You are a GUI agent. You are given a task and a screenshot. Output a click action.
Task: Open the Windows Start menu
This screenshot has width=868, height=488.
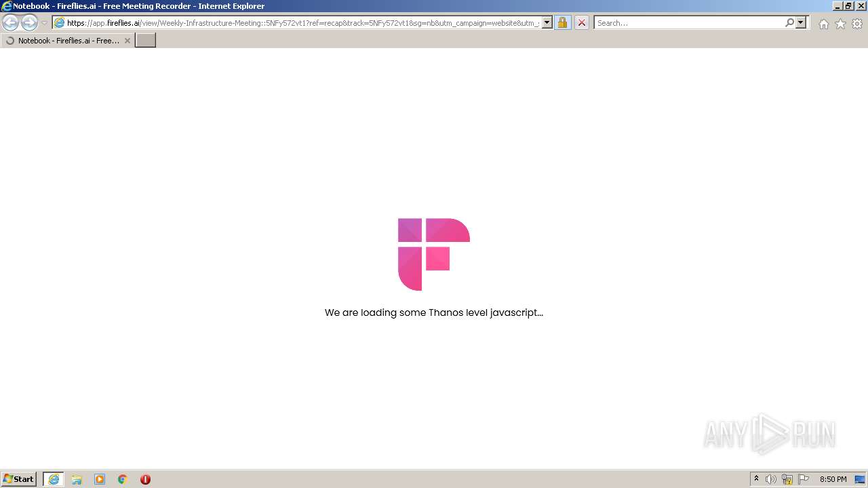[x=19, y=479]
